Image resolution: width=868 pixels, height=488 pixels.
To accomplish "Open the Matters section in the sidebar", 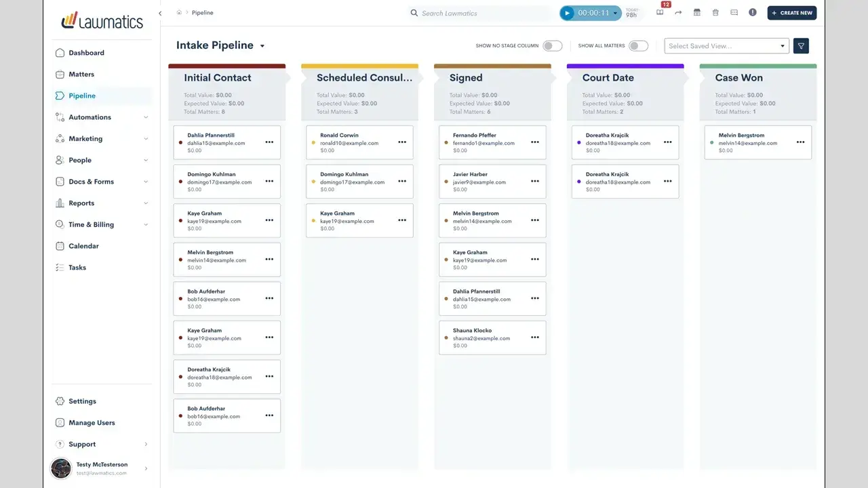I will tap(81, 74).
